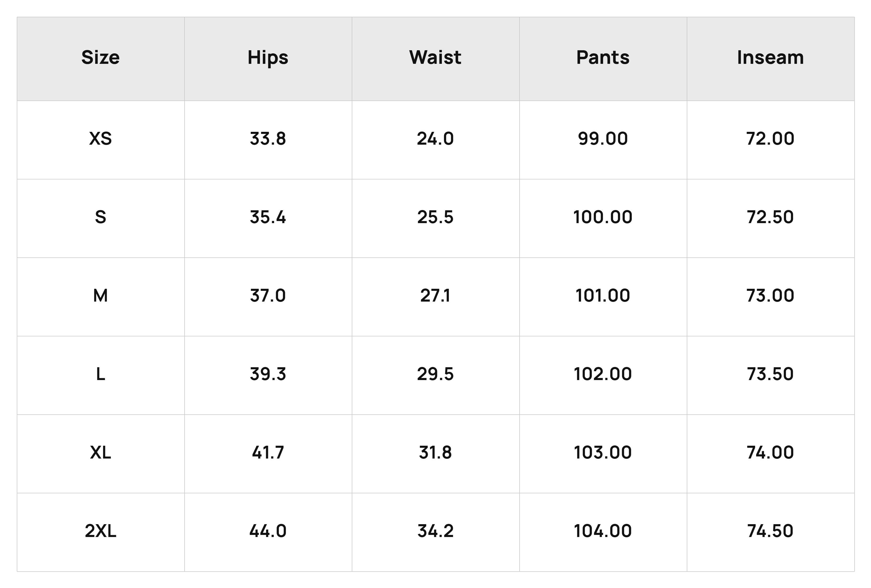Click the Pants column header
871x588 pixels.
603,58
